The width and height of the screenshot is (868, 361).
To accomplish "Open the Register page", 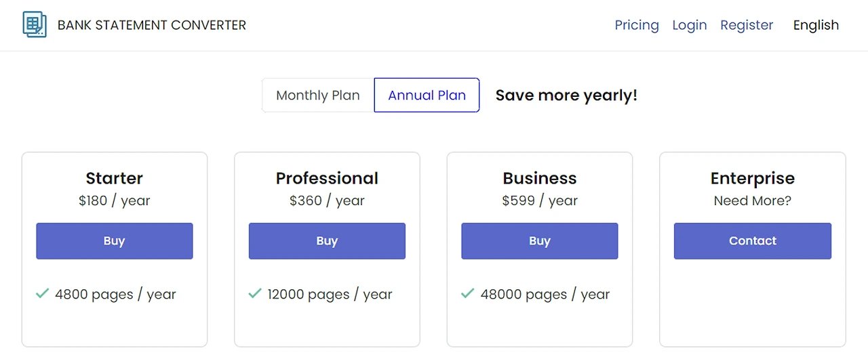I will coord(747,25).
